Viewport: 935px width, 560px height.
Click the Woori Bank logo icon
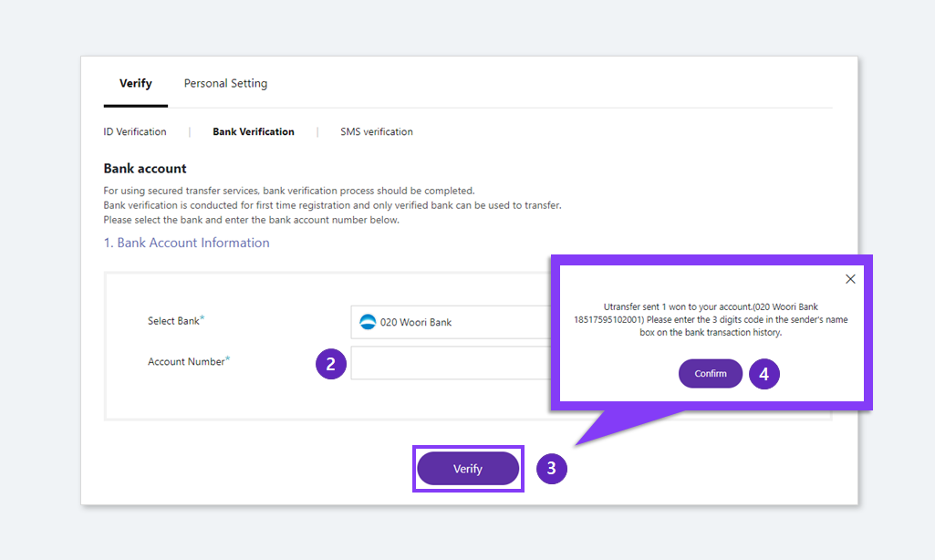368,321
